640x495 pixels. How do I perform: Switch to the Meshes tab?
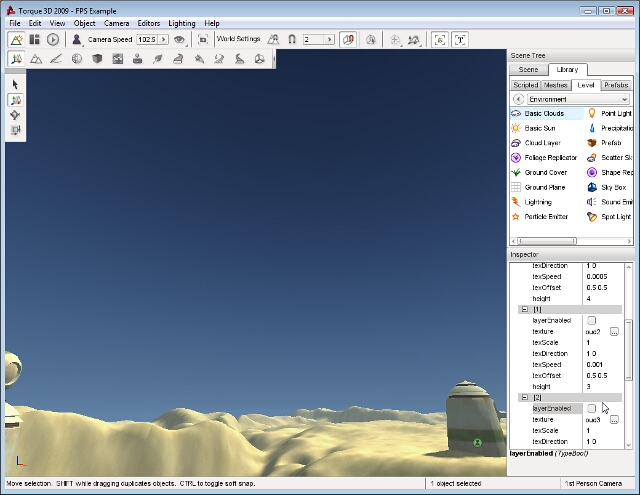[556, 85]
